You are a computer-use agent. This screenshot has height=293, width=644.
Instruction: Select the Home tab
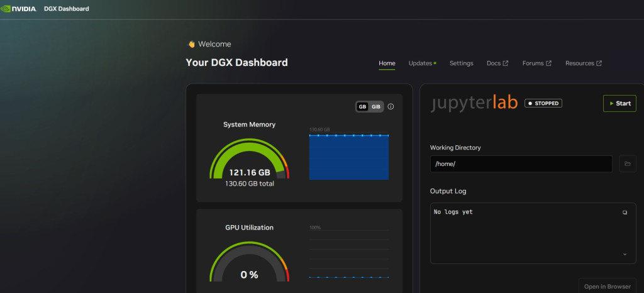pyautogui.click(x=387, y=64)
